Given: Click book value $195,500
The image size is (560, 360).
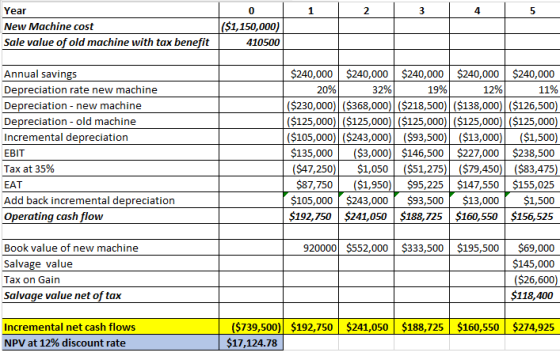Looking at the screenshot, I should 478,248.
